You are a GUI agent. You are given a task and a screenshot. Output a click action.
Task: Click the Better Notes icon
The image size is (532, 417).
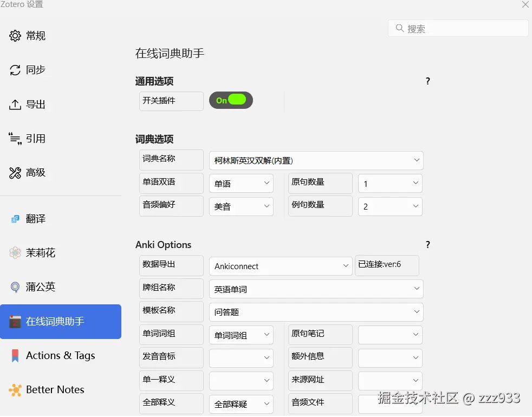tap(15, 390)
